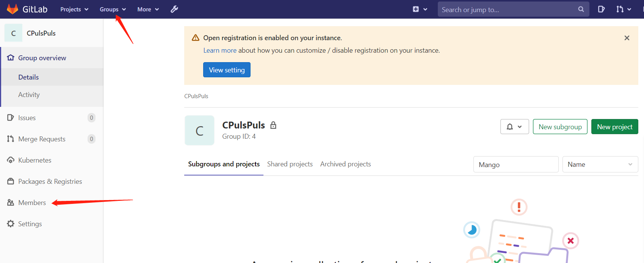Expand the new item plus dropdown

(420, 9)
